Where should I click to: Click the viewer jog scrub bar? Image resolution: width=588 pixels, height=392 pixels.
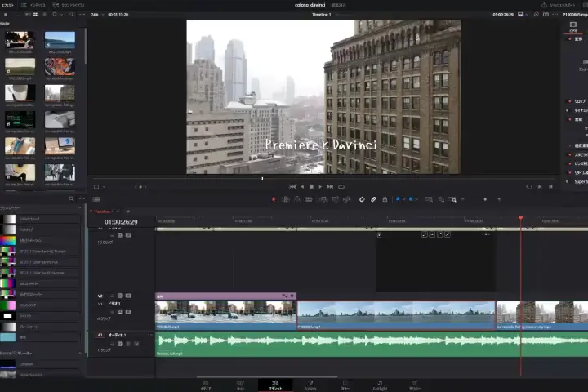[323, 179]
